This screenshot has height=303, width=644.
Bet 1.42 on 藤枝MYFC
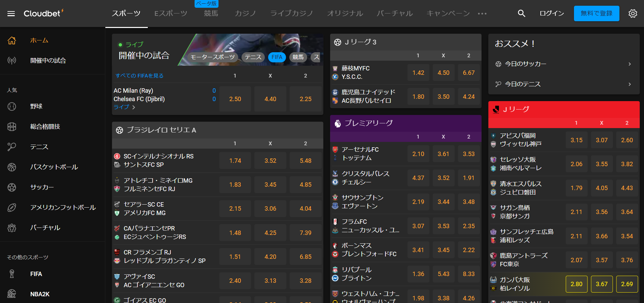418,73
